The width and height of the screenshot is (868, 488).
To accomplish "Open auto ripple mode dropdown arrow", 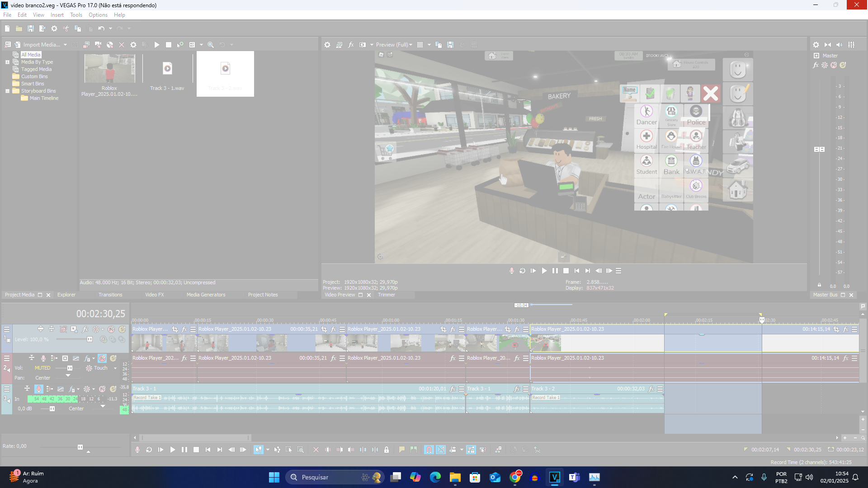I will point(462,450).
